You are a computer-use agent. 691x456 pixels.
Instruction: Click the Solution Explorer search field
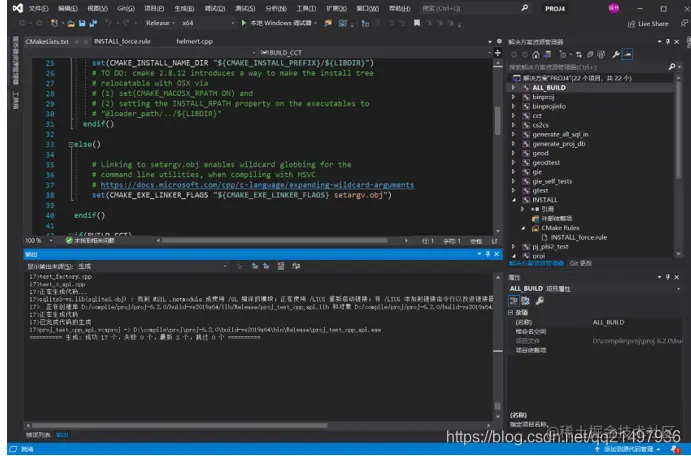(x=587, y=67)
